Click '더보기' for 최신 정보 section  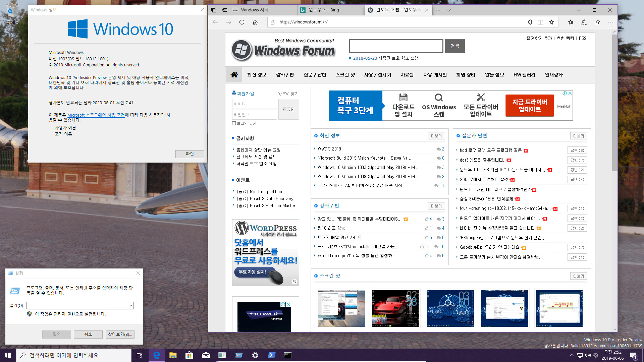point(436,136)
